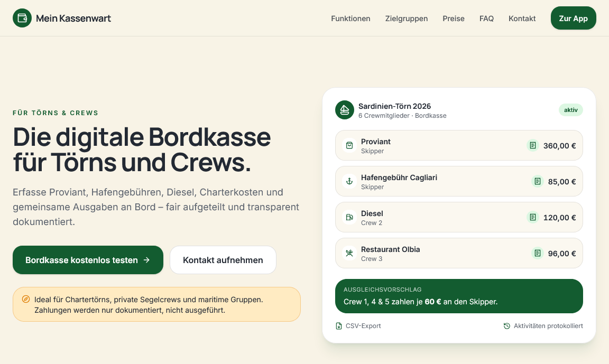Click the history icon by Aktivitäten protokolliert

pos(507,326)
